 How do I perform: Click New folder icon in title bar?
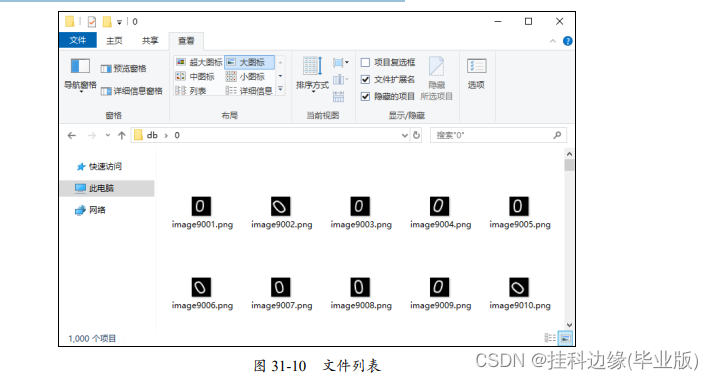[x=107, y=21]
